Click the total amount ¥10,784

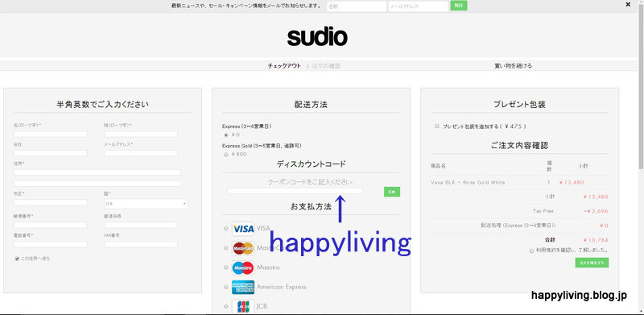coord(596,240)
